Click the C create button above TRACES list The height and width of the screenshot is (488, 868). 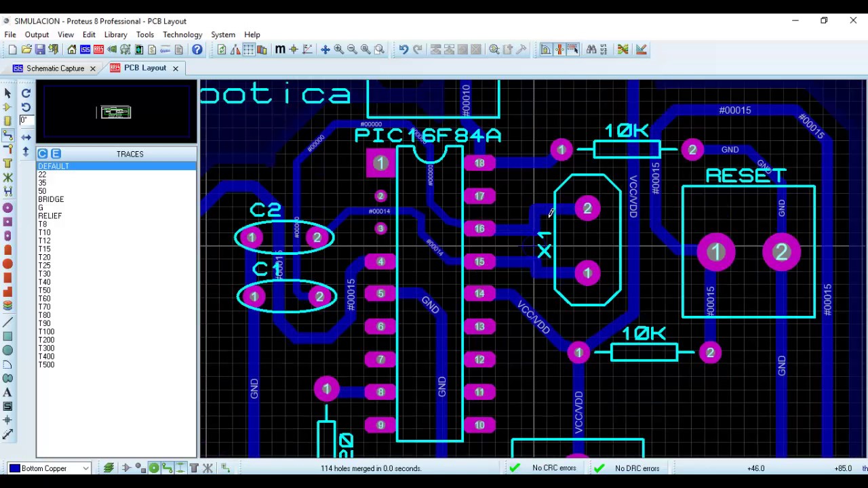[43, 154]
